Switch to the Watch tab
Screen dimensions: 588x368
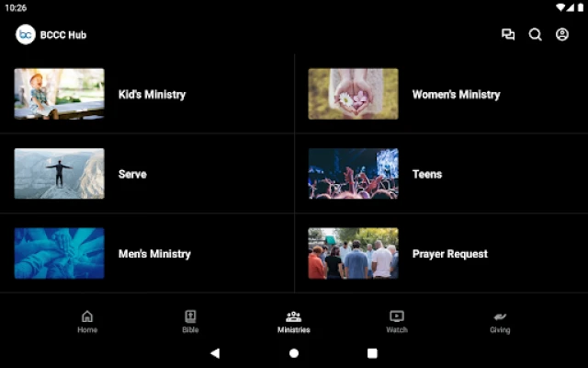(397, 321)
